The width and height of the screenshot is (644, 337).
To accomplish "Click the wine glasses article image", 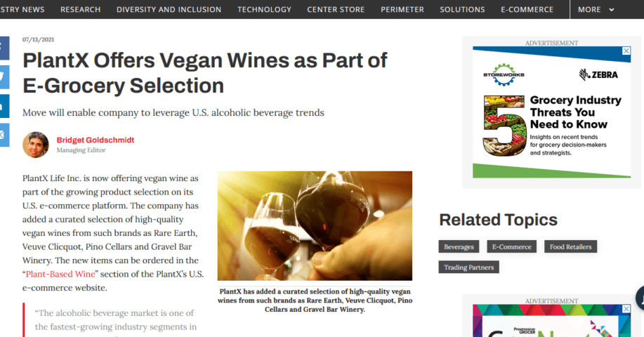I will [x=315, y=226].
